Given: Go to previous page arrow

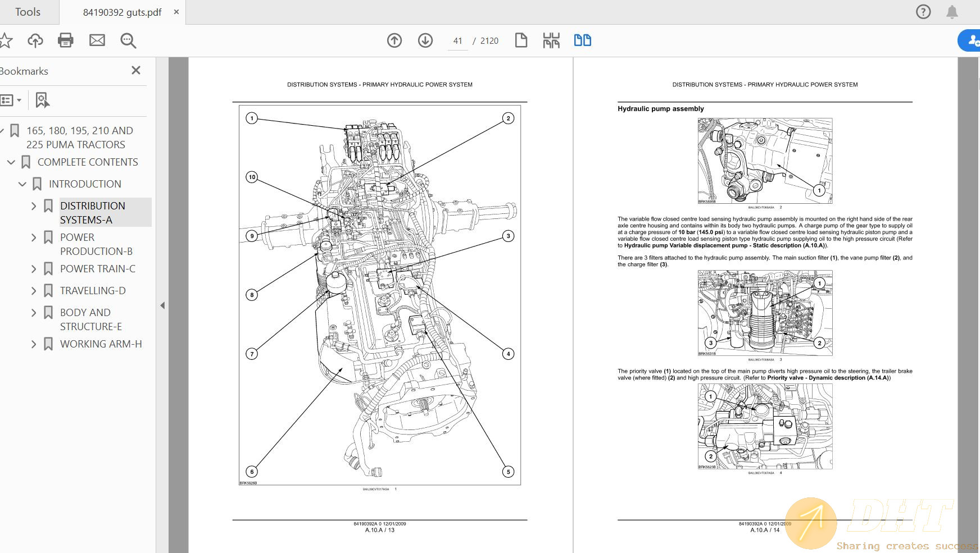Looking at the screenshot, I should [x=394, y=40].
